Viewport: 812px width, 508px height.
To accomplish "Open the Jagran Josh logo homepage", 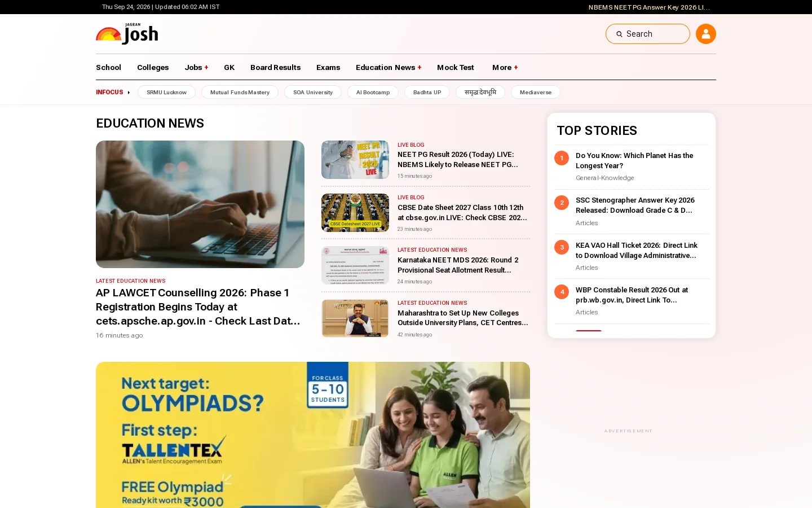I will click(127, 34).
